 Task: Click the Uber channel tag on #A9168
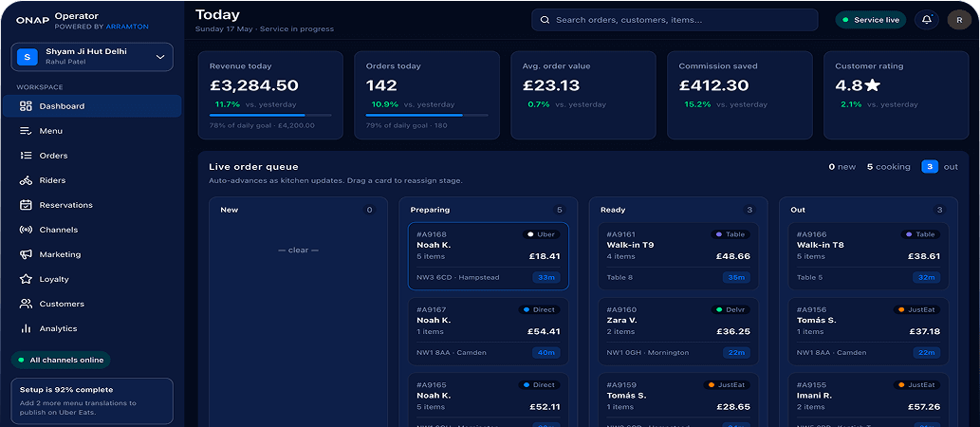[x=542, y=234]
